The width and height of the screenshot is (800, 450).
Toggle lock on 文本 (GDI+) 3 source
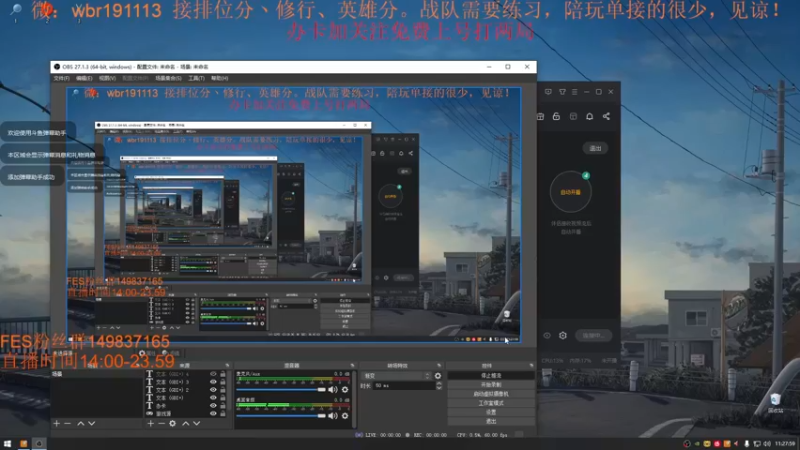pyautogui.click(x=222, y=382)
